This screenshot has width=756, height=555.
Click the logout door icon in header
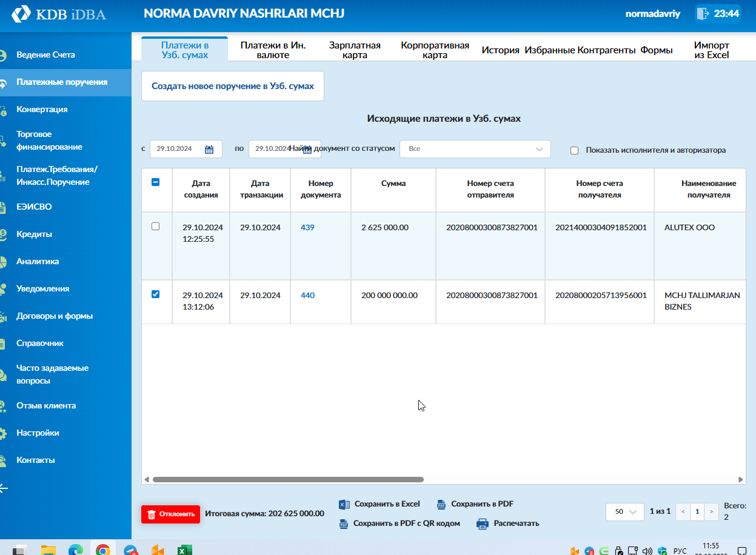pyautogui.click(x=703, y=13)
